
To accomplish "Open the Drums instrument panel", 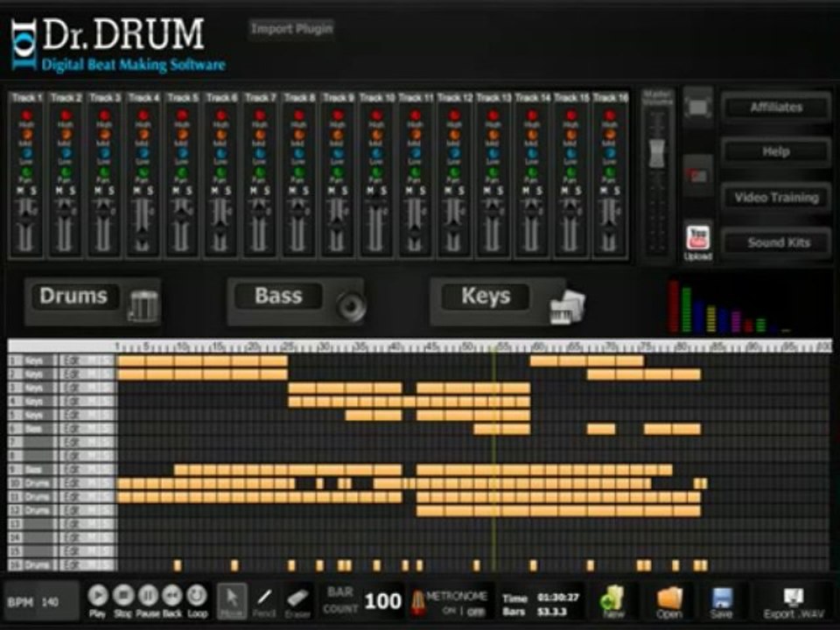I will tap(92, 302).
